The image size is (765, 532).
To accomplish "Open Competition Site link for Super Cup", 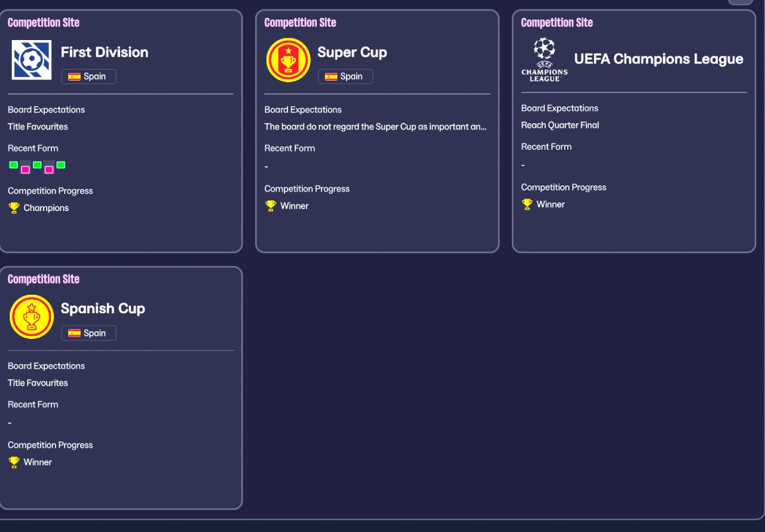I will 300,23.
